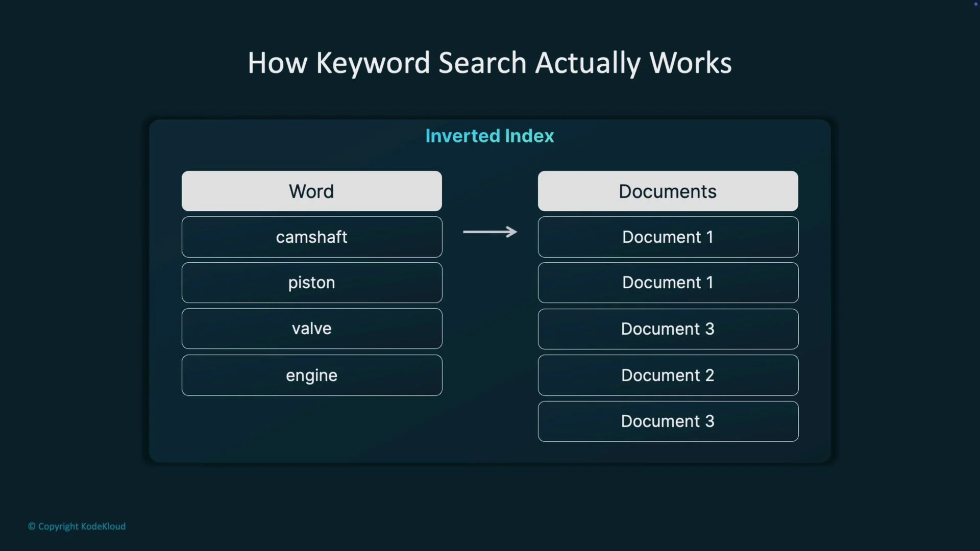Click the 'Document 2' box
This screenshot has width=980, height=551.
(x=668, y=375)
